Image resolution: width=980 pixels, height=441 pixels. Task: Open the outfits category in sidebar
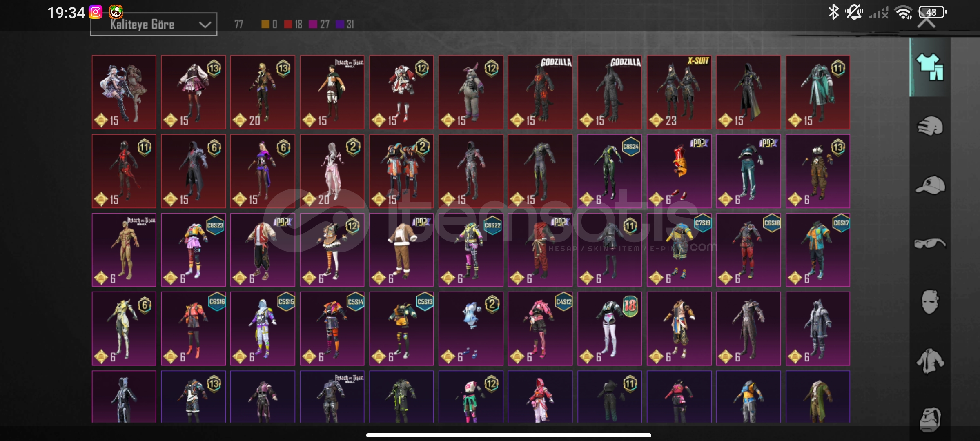[x=930, y=67]
